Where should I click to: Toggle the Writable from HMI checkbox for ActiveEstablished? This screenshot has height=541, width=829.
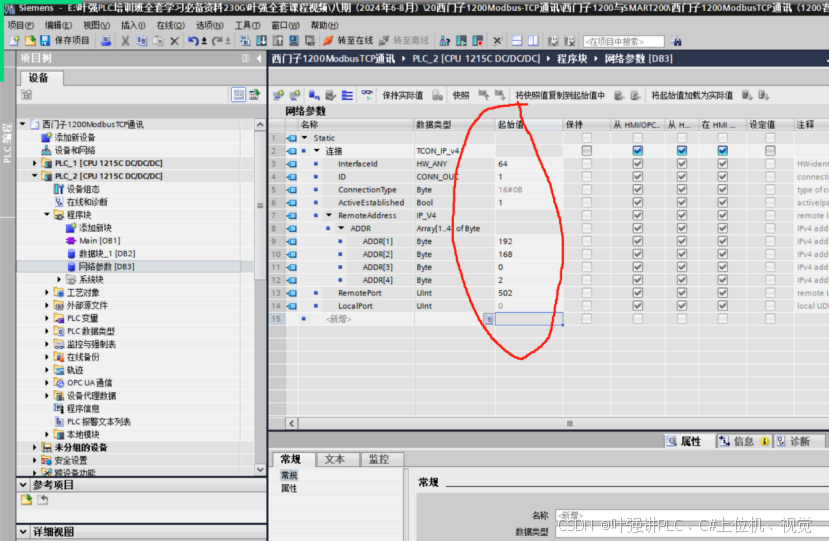click(x=681, y=202)
